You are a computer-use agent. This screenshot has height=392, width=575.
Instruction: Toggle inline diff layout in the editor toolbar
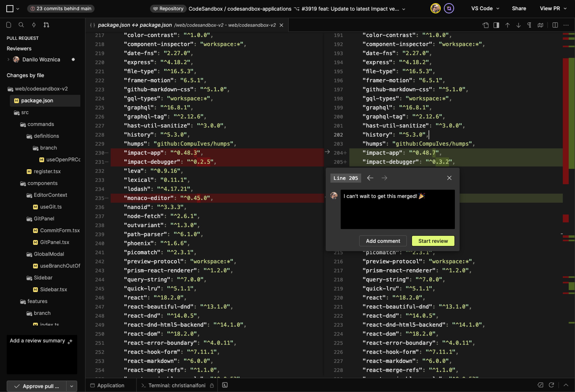[496, 25]
